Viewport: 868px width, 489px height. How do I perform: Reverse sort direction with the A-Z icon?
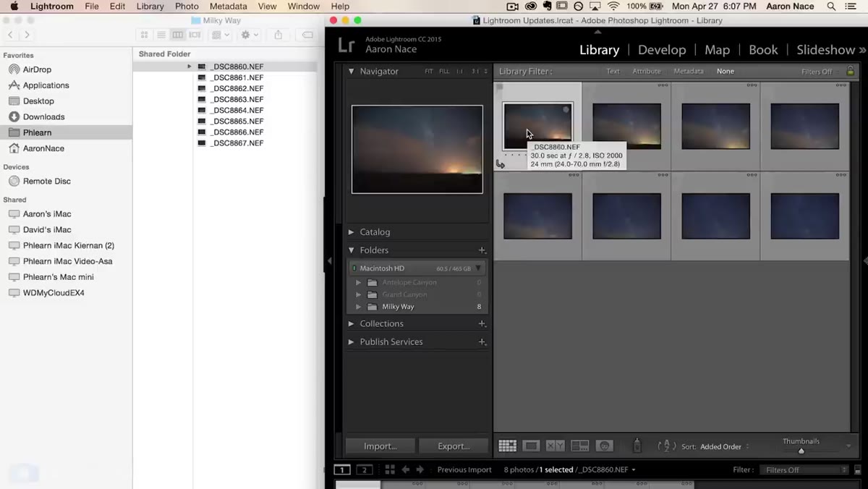pyautogui.click(x=666, y=446)
